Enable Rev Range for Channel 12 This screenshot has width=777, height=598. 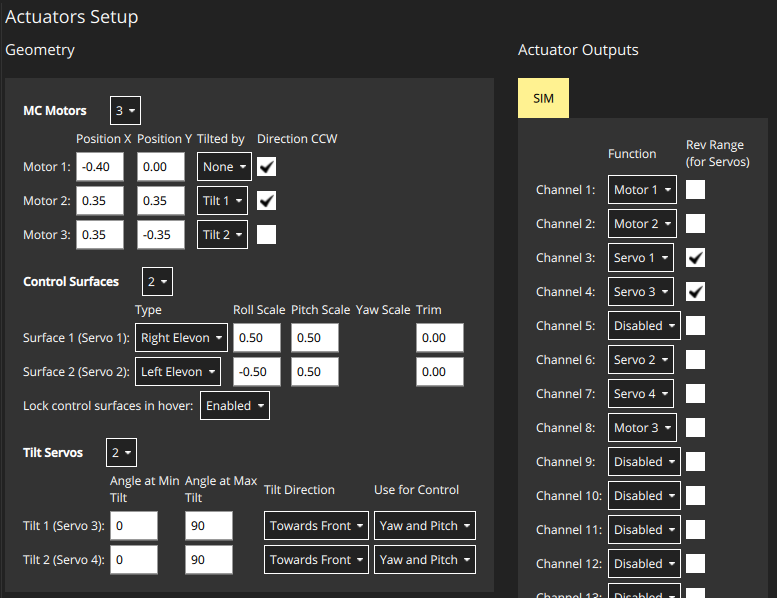pyautogui.click(x=695, y=564)
